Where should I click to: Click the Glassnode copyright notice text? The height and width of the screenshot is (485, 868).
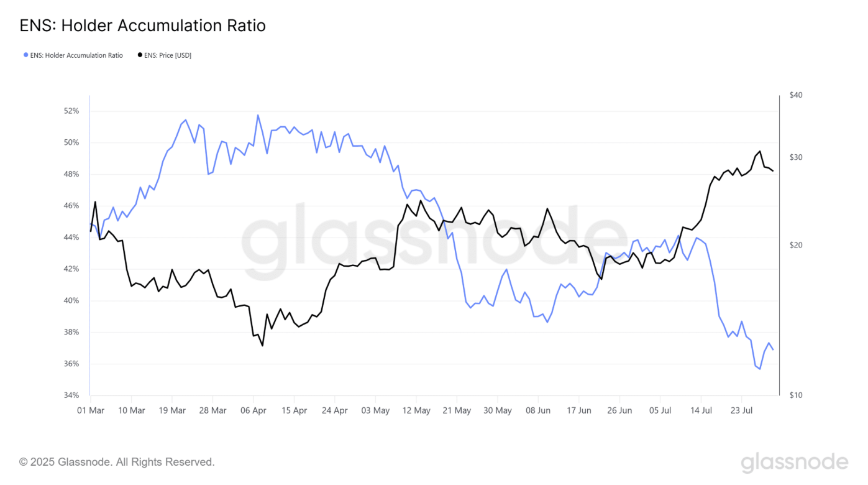[x=117, y=462]
